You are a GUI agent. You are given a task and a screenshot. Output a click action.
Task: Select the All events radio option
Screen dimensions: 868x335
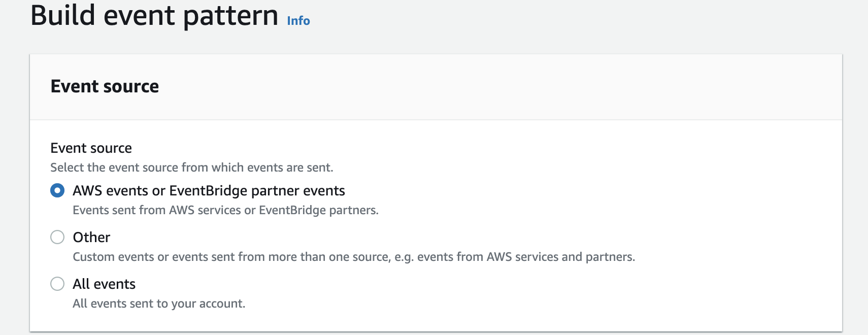coord(57,284)
